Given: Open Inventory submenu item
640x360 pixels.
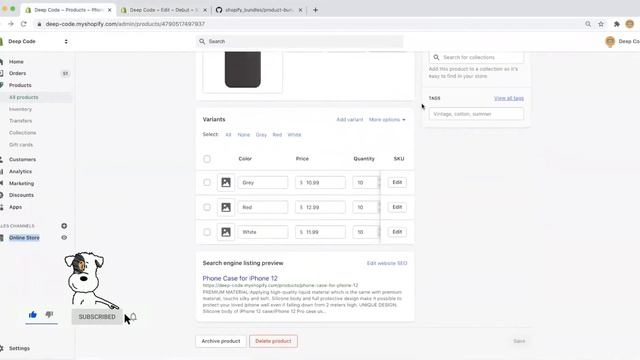Looking at the screenshot, I should (x=20, y=109).
